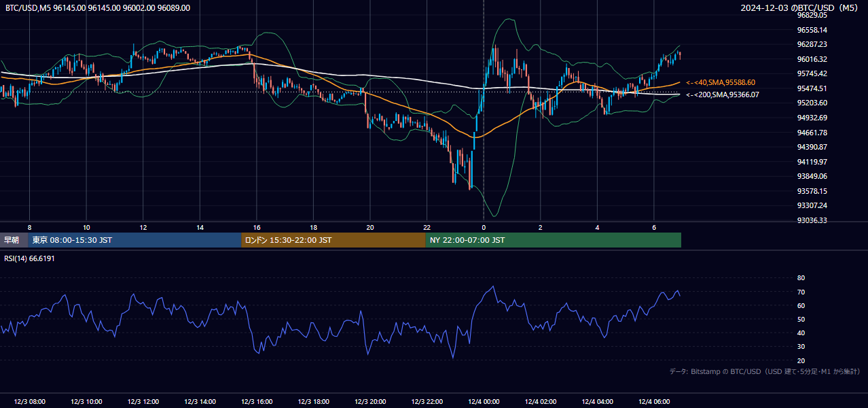Viewport: 868px width, 408px height.
Task: Click hour tick 0 under price chart
Action: [484, 227]
